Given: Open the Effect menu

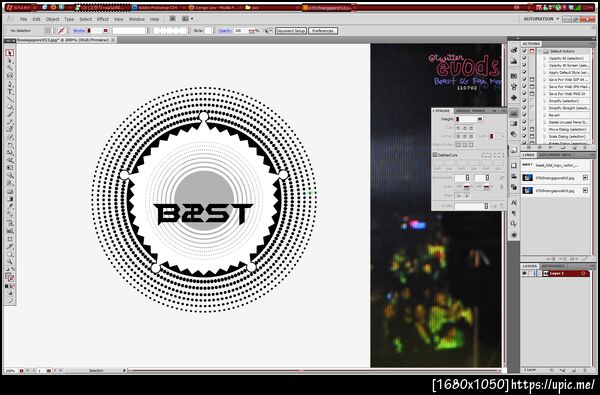Looking at the screenshot, I should tap(103, 19).
